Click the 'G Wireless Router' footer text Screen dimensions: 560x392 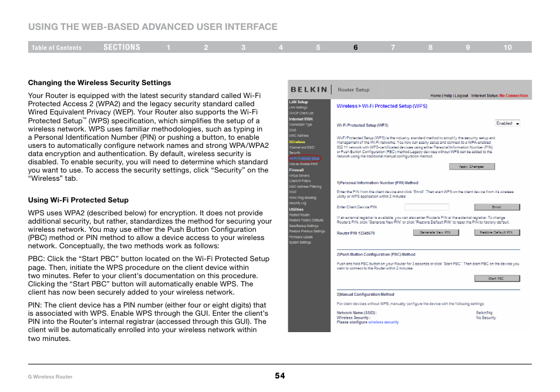pos(50,377)
